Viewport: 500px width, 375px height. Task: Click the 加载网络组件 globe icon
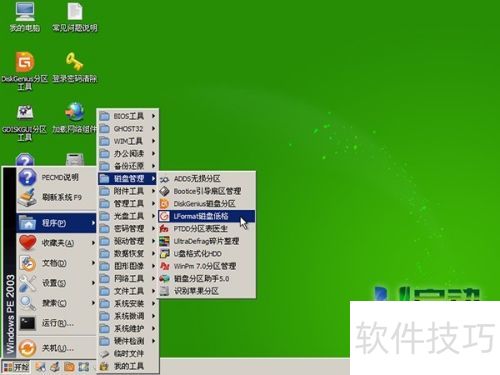(x=75, y=112)
